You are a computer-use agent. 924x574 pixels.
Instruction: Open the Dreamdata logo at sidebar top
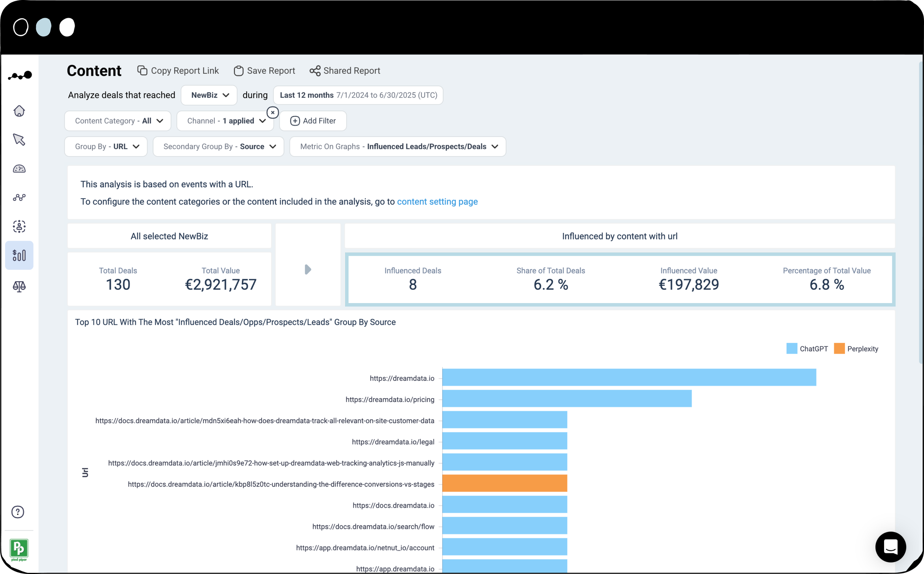tap(20, 75)
